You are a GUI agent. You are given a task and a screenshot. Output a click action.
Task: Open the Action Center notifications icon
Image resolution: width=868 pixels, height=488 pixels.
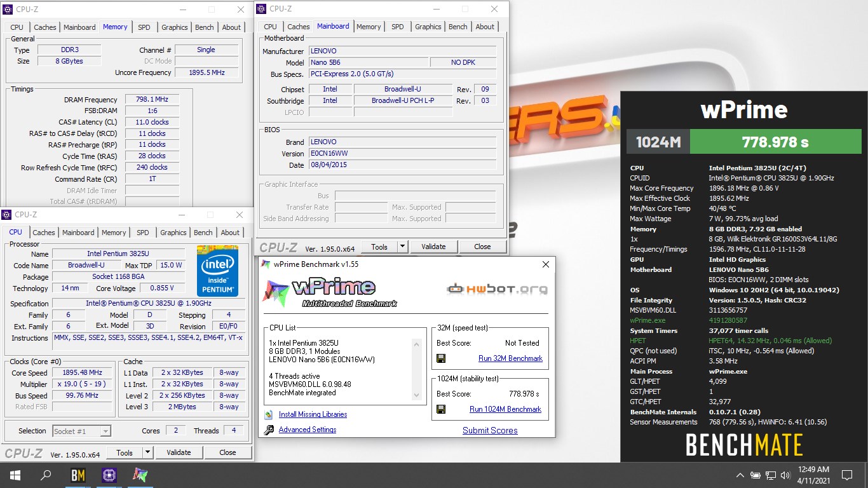846,475
